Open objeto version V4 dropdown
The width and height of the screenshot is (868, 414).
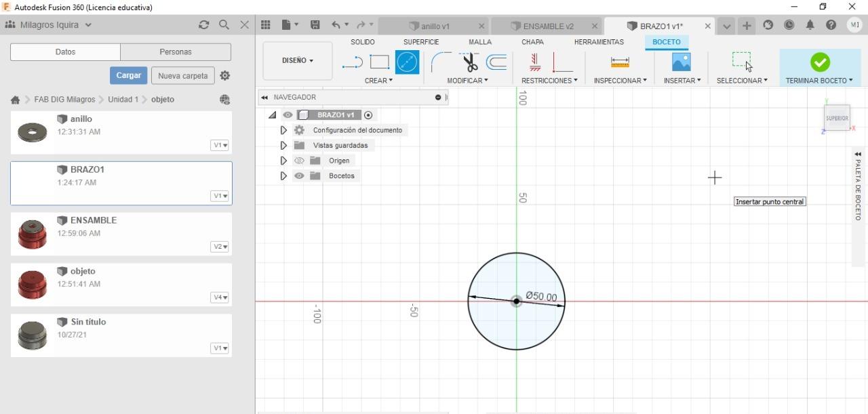tap(220, 297)
